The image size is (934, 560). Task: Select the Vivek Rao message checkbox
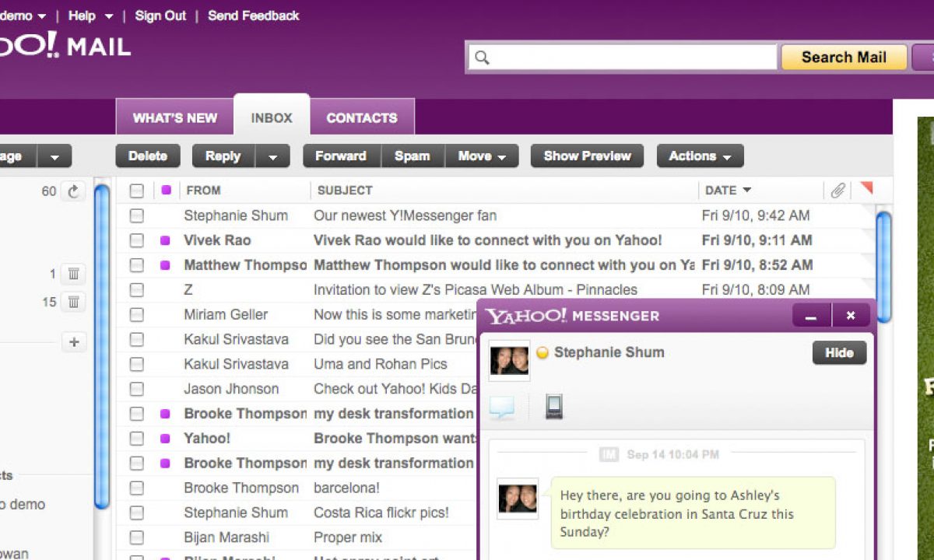[137, 240]
